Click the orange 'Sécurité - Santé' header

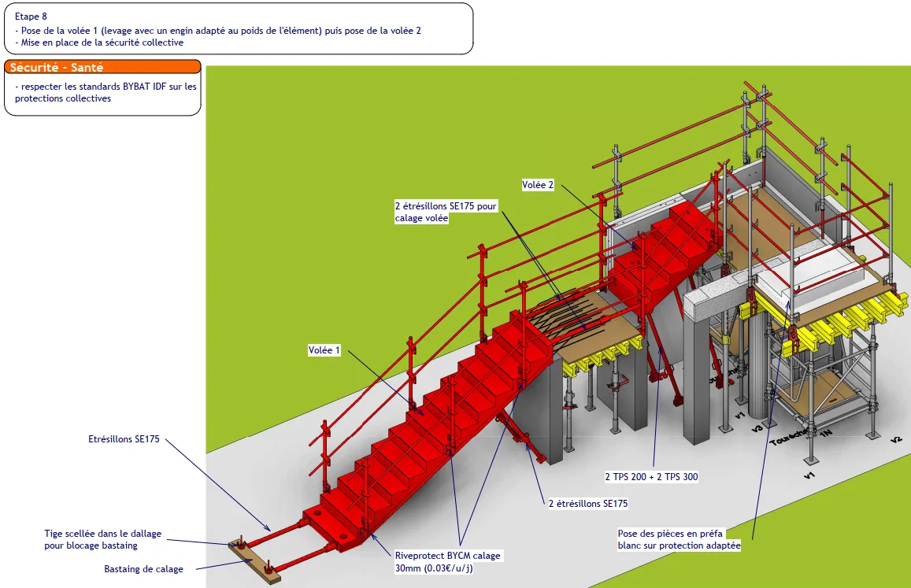point(103,67)
